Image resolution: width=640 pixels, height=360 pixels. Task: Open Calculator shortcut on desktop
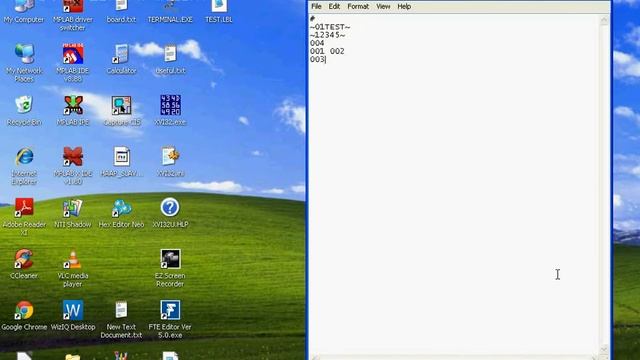(121, 60)
